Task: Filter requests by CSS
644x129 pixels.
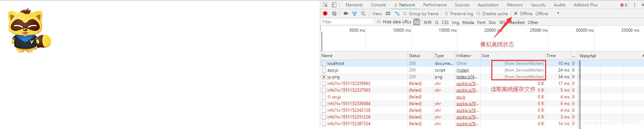Action: 445,22
